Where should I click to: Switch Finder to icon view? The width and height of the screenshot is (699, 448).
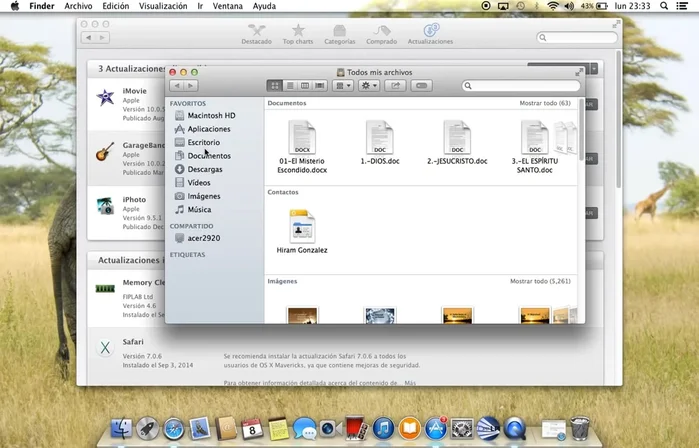(x=275, y=86)
